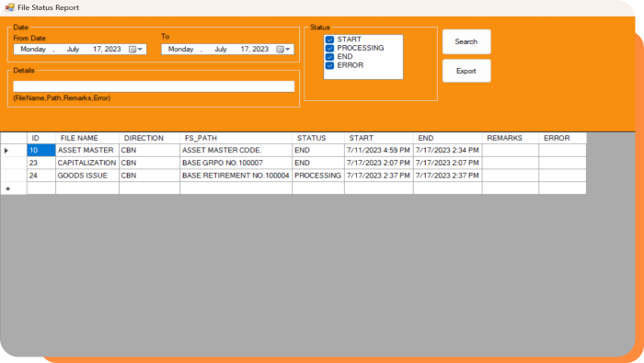Select the END time cell of CAPITALIZATION
This screenshot has width=644, height=363.
pos(448,163)
